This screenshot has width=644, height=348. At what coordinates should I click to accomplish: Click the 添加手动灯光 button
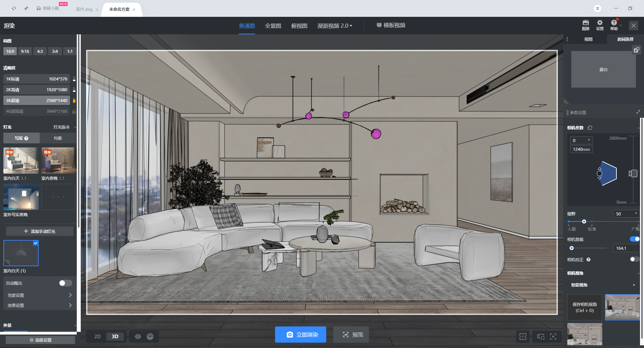(x=40, y=231)
